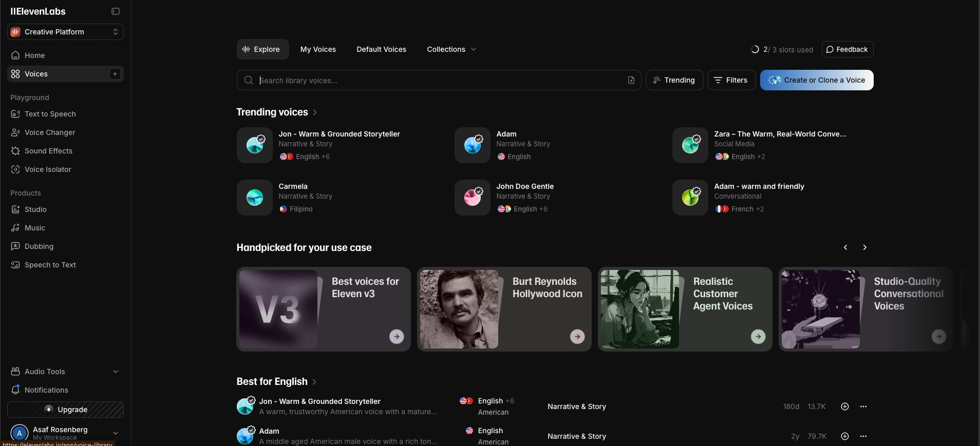Show next handpicked collections

865,247
